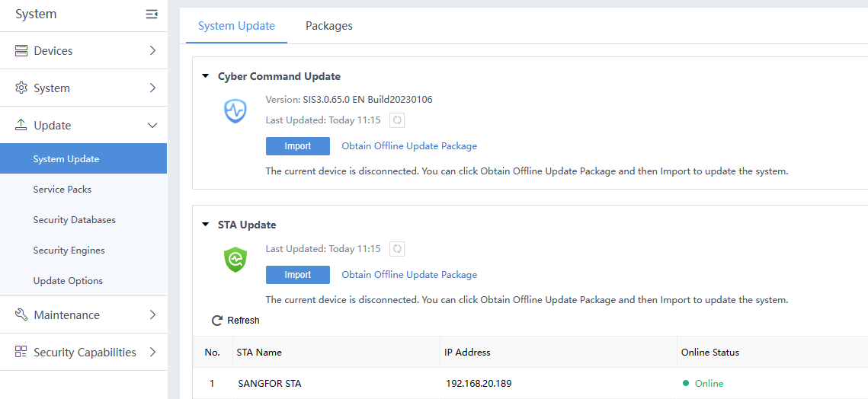868x399 pixels.
Task: Open Security Databases menu item
Action: 75,220
